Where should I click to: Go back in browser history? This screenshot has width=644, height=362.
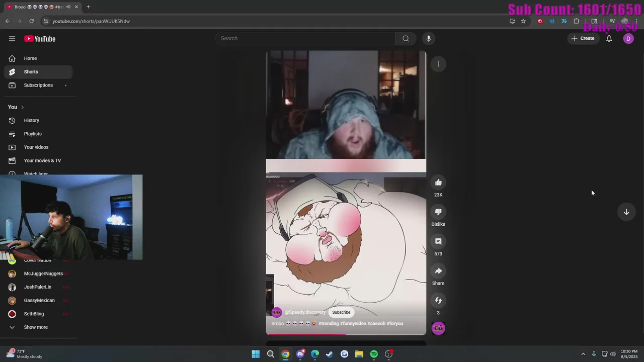coord(7,21)
